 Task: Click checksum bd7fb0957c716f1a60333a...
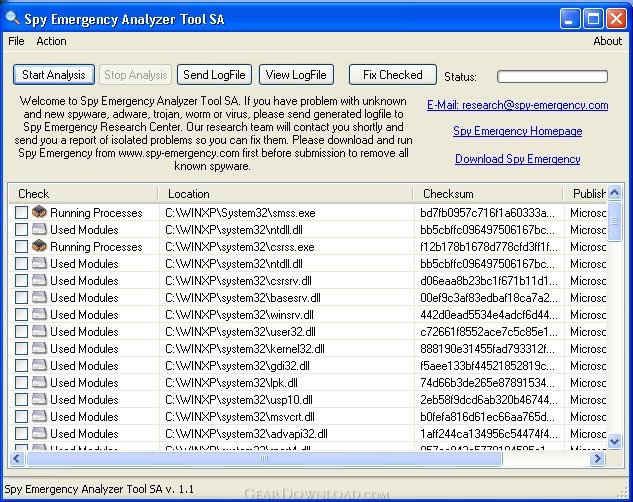[488, 213]
